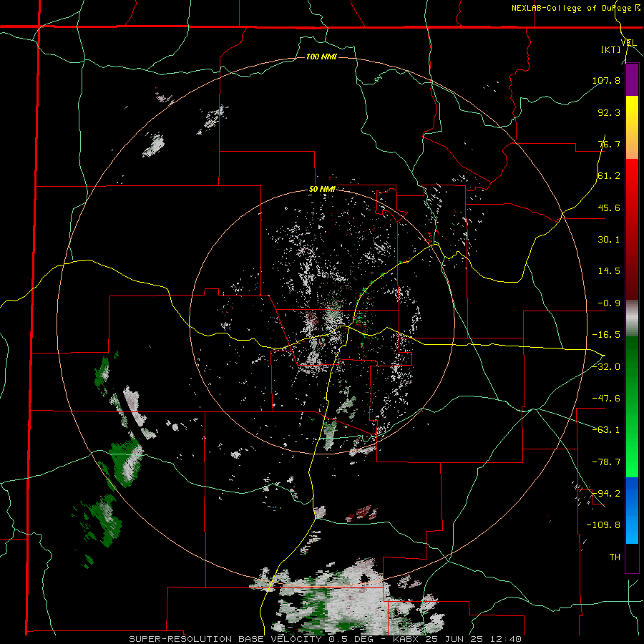This screenshot has height=644, width=644.
Task: Select the -16.5 legend value
Action: pos(606,335)
